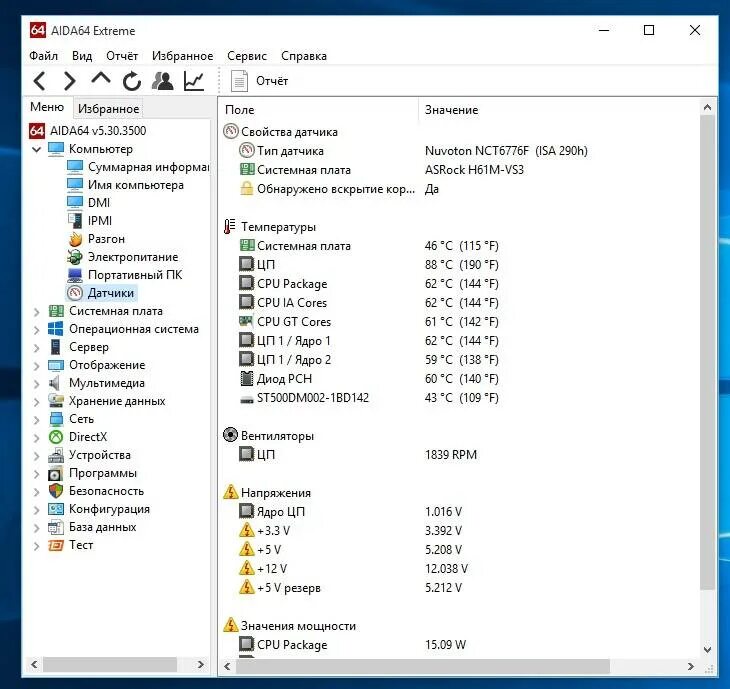
Task: Click the Отчёт report toolbar button
Action: click(x=260, y=81)
